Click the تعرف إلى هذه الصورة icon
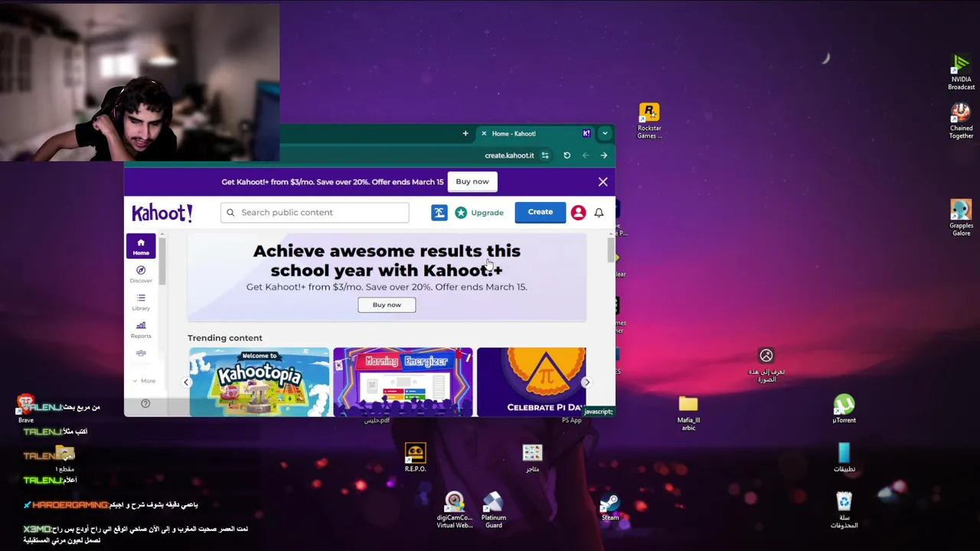980x551 pixels. pyautogui.click(x=766, y=365)
